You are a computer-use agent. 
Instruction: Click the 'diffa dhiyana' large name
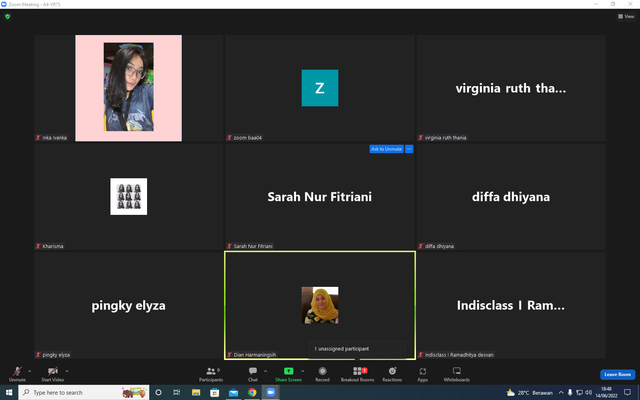pos(511,197)
